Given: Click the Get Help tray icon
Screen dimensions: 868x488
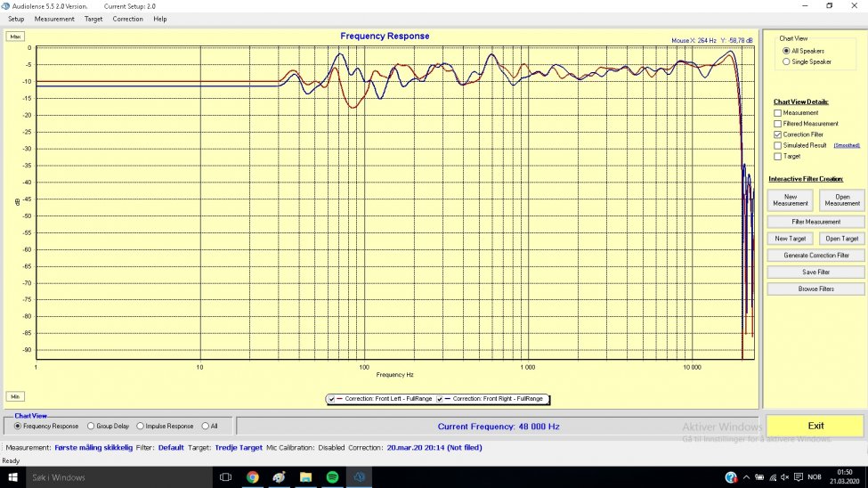Looking at the screenshot, I should pos(731,477).
